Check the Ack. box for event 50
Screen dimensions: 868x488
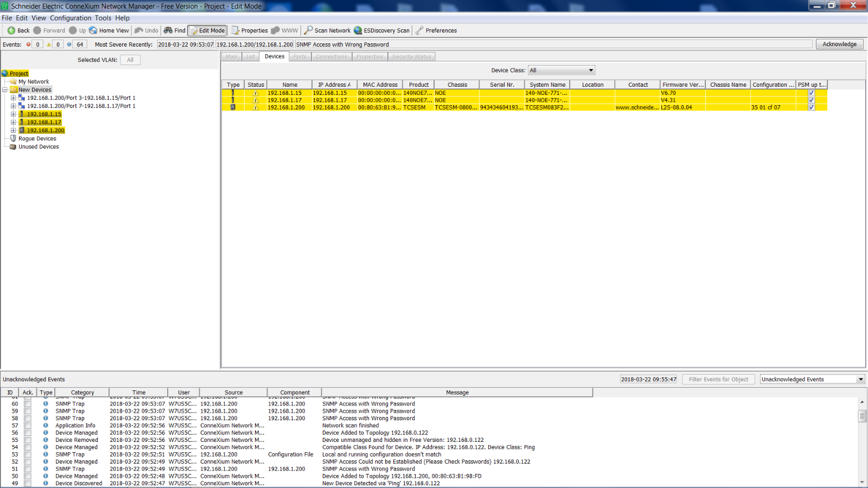[x=28, y=477]
